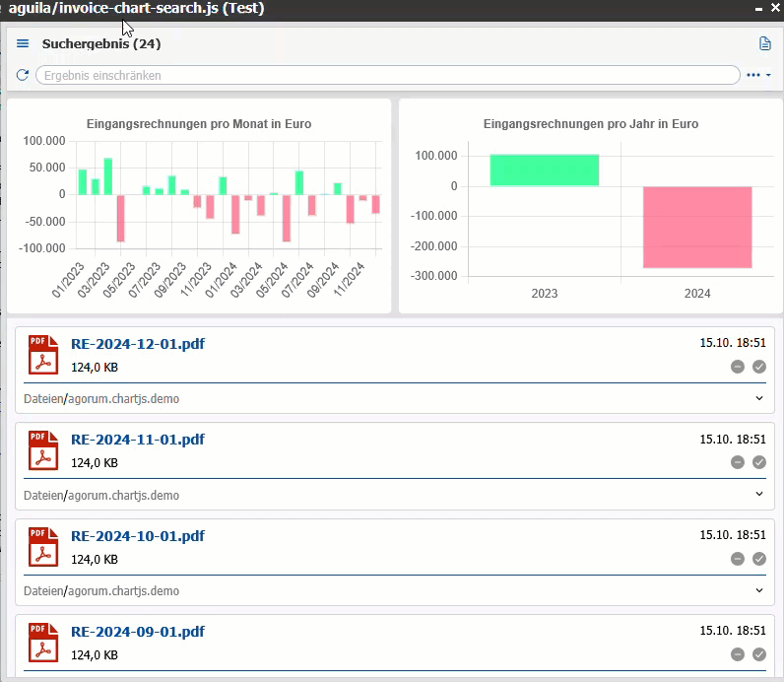This screenshot has width=784, height=682.
Task: Click the refresh search results icon
Action: click(x=23, y=75)
